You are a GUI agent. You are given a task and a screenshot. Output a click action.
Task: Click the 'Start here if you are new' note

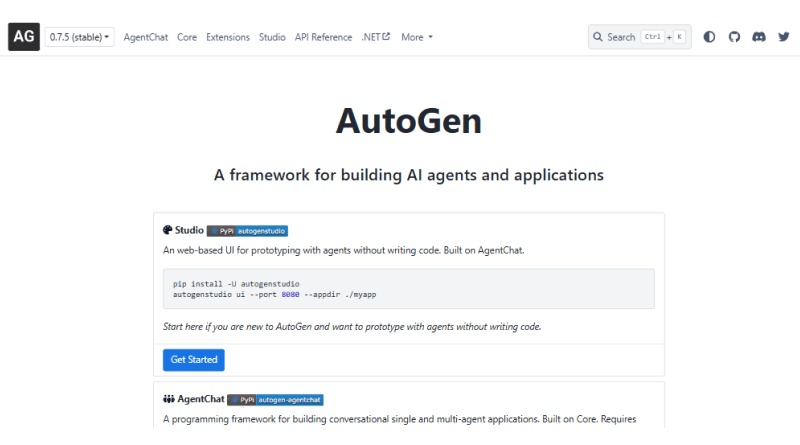352,327
